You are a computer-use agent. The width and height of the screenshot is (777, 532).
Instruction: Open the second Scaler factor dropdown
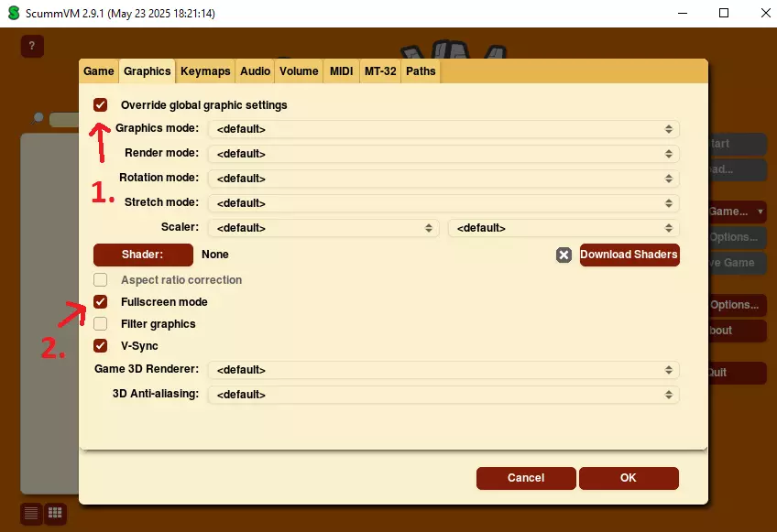pyautogui.click(x=564, y=228)
